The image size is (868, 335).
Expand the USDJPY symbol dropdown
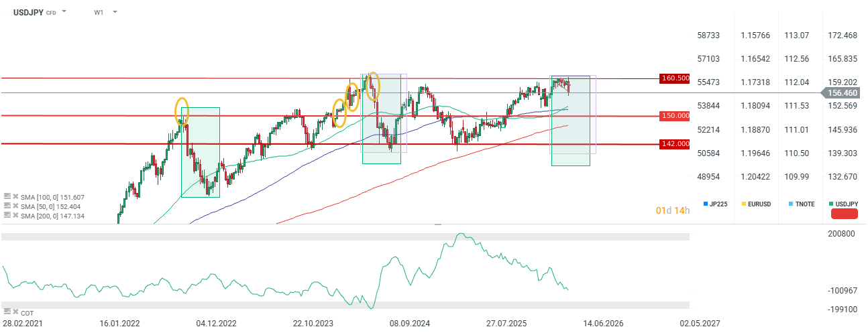click(64, 12)
